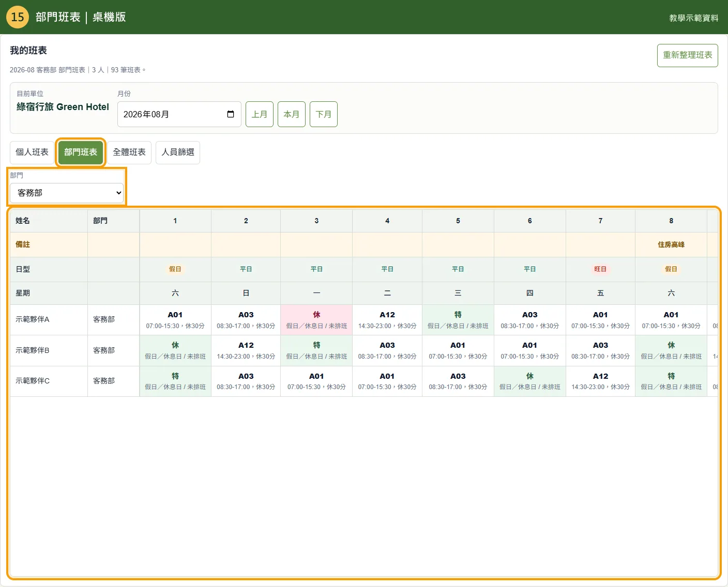Image resolution: width=728 pixels, height=587 pixels.
Task: Select day 8 column header
Action: 671,221
